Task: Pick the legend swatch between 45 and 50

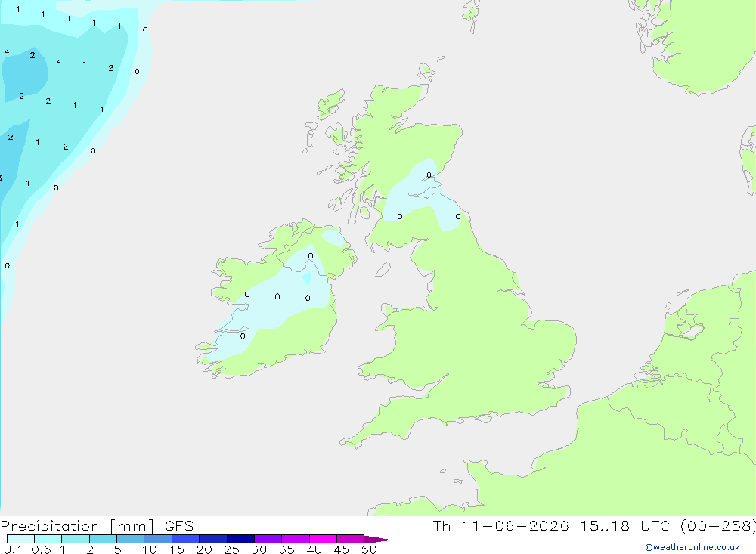Action: click(350, 539)
